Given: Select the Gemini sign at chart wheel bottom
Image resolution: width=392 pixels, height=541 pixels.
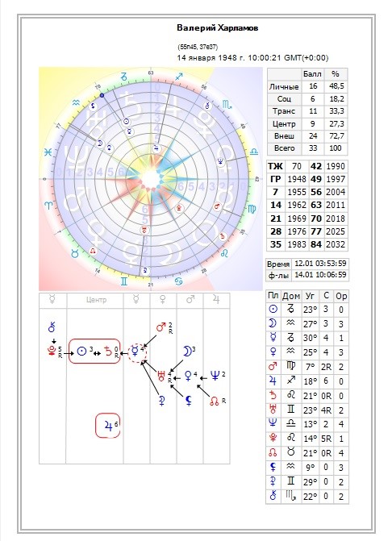Looking at the screenshot, I should [x=124, y=281].
